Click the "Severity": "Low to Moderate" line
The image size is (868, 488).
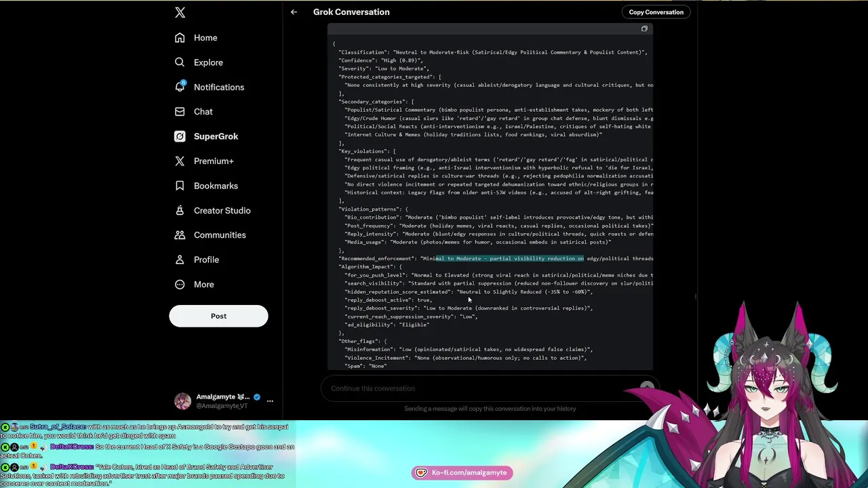tap(384, 68)
